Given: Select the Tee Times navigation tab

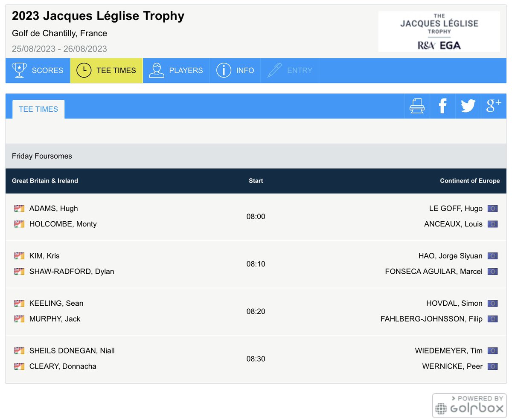Looking at the screenshot, I should (x=106, y=70).
